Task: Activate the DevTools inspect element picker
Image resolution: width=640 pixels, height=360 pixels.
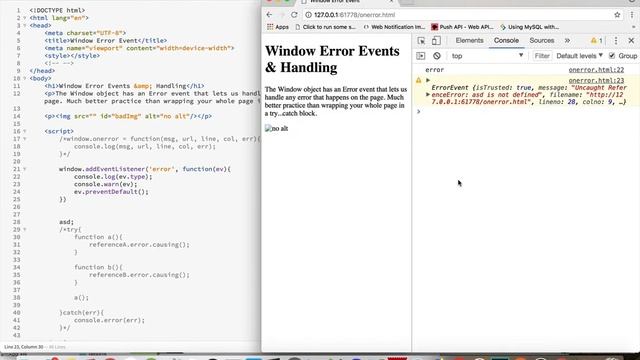Action: coord(421,40)
